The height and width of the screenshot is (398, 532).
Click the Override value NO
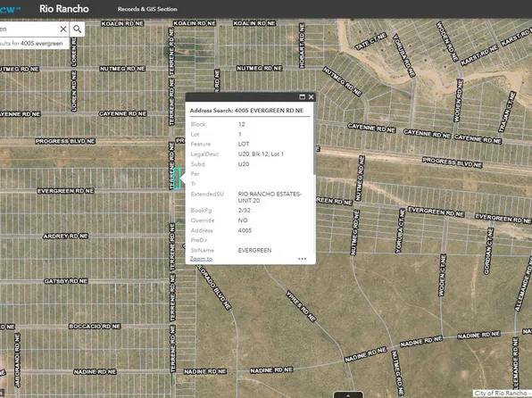point(243,220)
